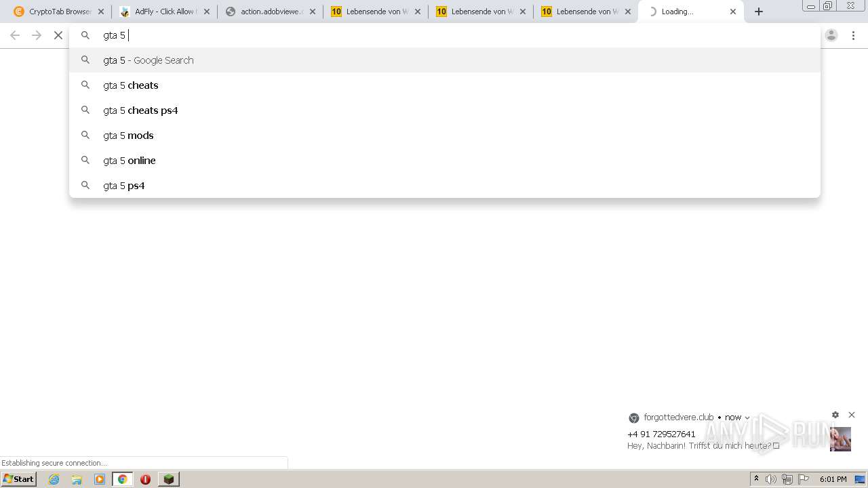Click search icon beside gta 5 mods
Image resolution: width=868 pixels, height=488 pixels.
click(85, 135)
